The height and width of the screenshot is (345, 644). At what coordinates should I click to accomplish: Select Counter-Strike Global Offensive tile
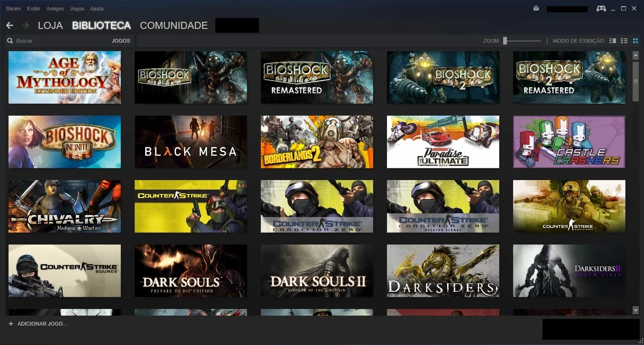click(x=569, y=206)
